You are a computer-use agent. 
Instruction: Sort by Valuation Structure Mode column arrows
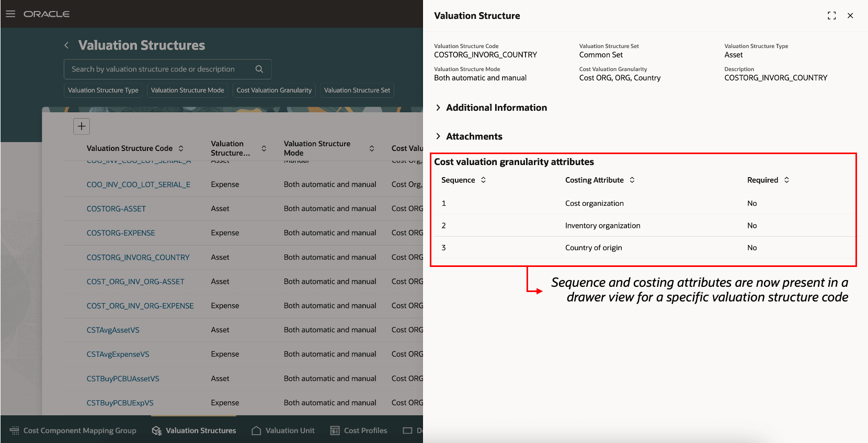pos(372,148)
